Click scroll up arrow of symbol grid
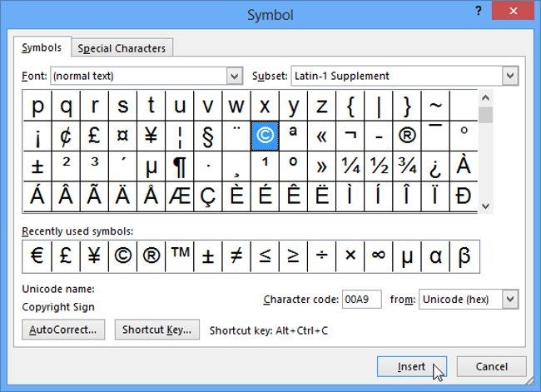The height and width of the screenshot is (392, 541). [485, 98]
